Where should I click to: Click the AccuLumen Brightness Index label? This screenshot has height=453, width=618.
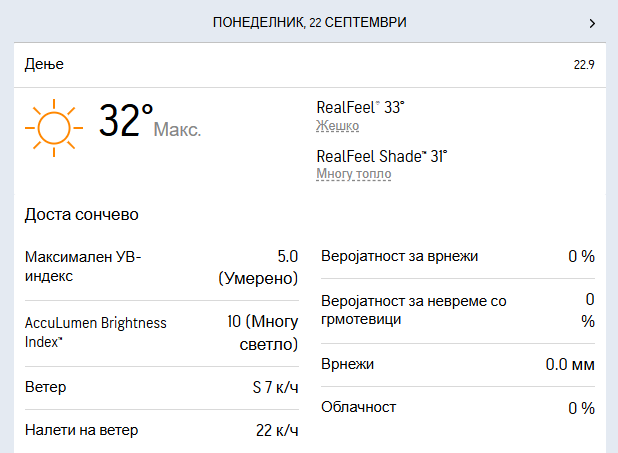[x=95, y=332]
